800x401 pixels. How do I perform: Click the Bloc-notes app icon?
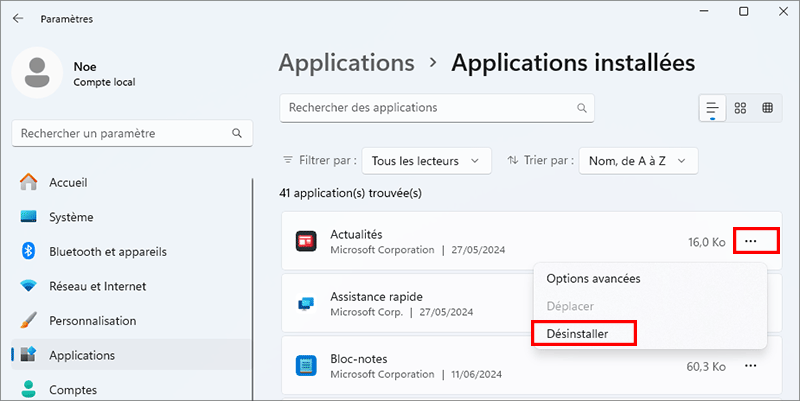[306, 366]
